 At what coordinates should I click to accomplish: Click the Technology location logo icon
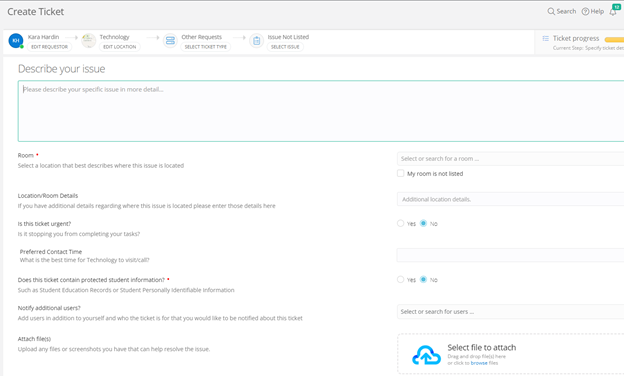pyautogui.click(x=88, y=41)
